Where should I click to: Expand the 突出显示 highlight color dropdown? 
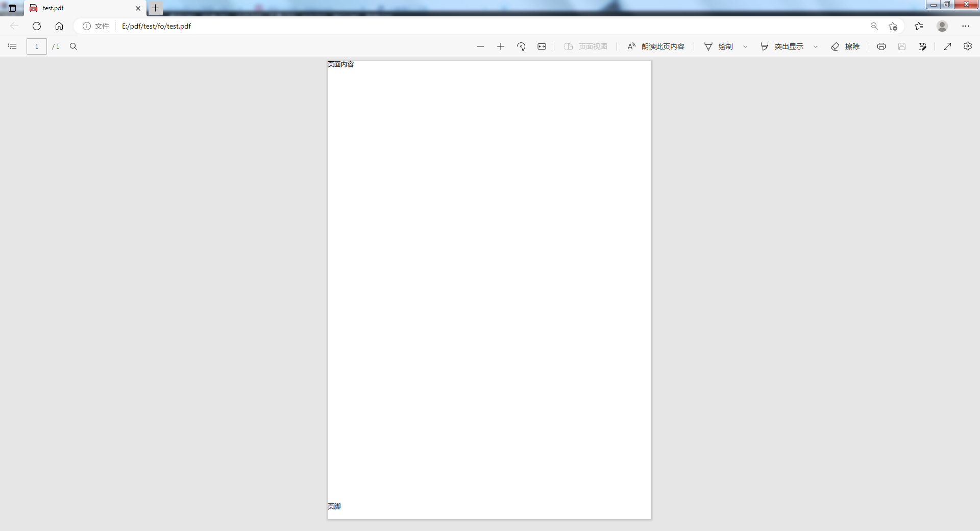pyautogui.click(x=816, y=46)
